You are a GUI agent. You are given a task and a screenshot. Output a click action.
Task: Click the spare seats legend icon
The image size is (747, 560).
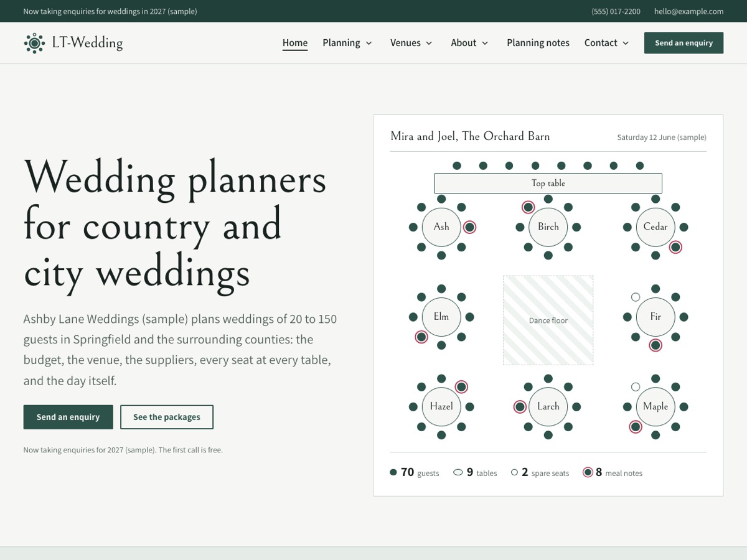(x=514, y=472)
